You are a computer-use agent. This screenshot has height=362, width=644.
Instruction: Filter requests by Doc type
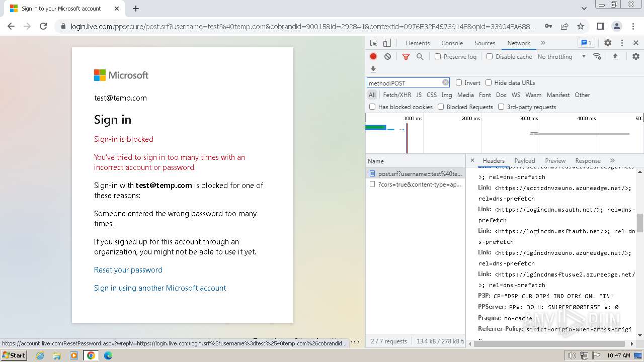coord(501,95)
